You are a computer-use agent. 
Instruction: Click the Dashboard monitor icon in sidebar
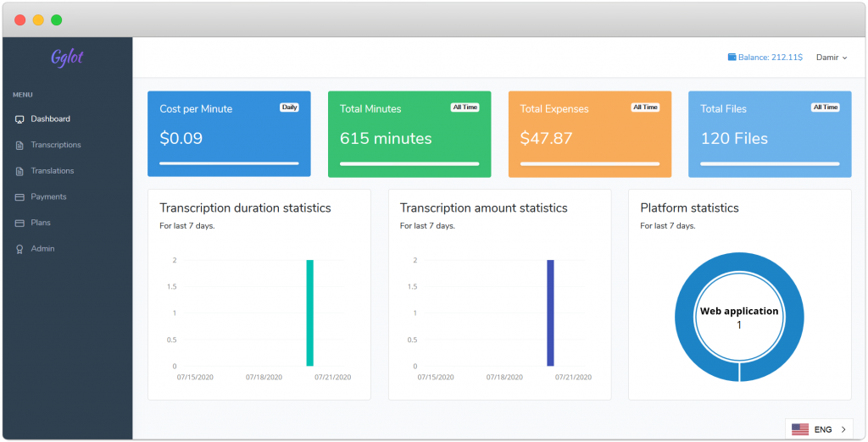point(19,119)
